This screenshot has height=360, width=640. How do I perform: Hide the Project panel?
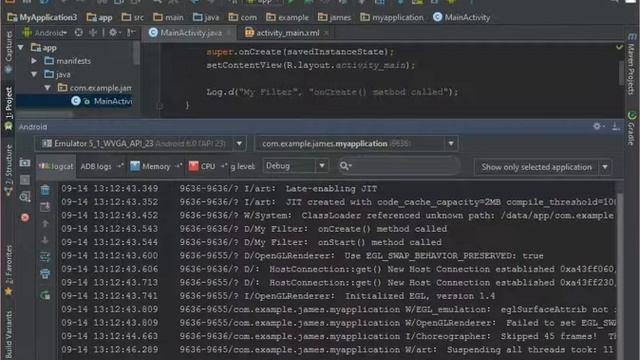coord(131,32)
